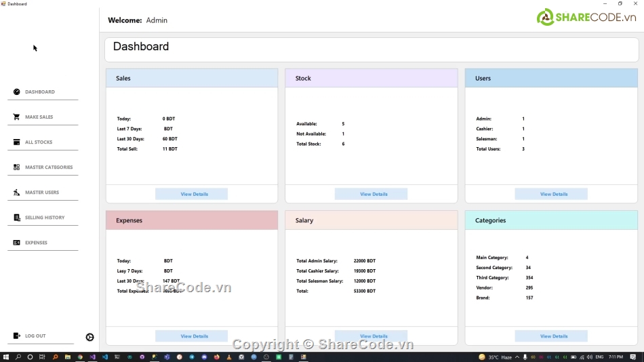The image size is (644, 362).
Task: Click the 35°C Haze weather widget
Action: click(x=495, y=357)
